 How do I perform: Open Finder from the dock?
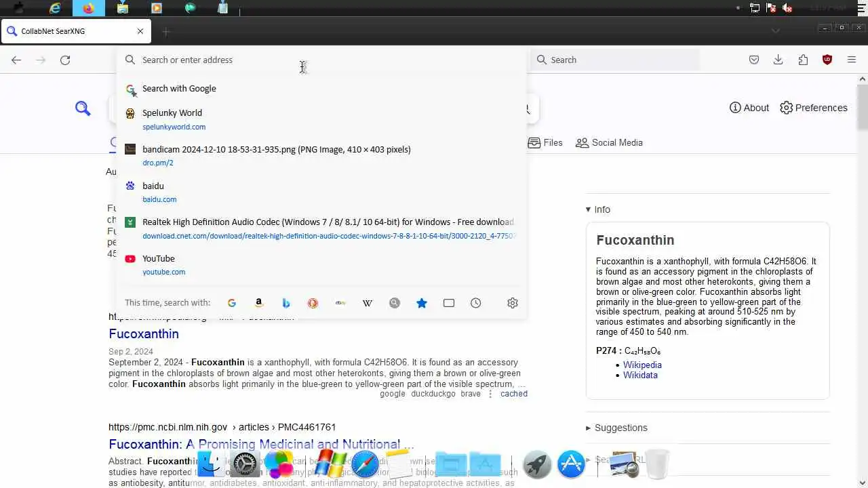point(211,464)
